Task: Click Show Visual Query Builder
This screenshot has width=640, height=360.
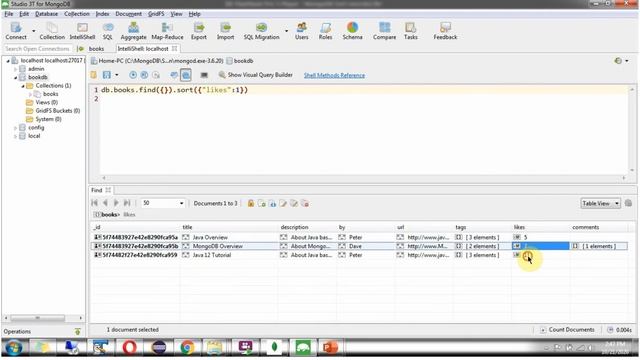Action: [256, 75]
